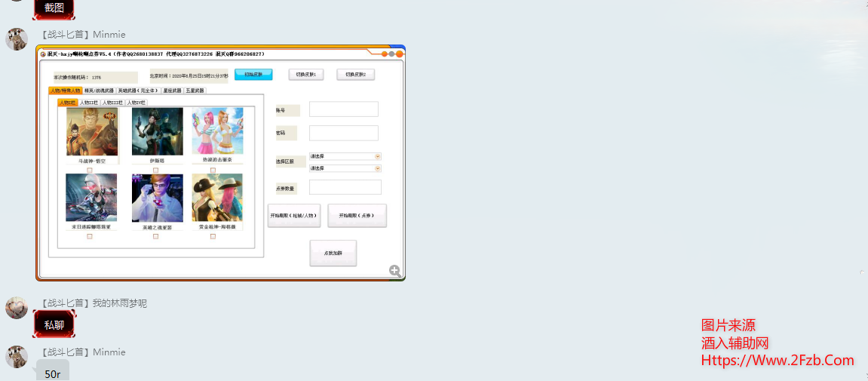Click the 选择区服 label

(x=284, y=162)
